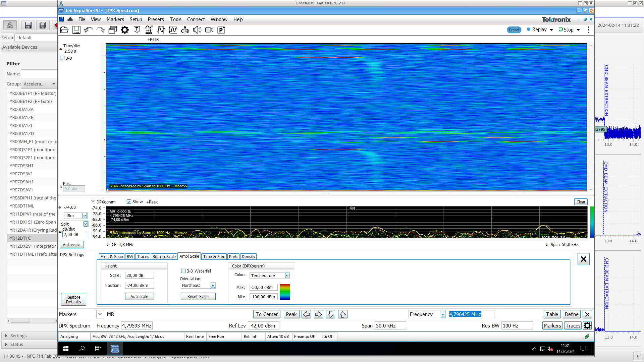Click the save floppy disk toolbar icon

pos(76,30)
